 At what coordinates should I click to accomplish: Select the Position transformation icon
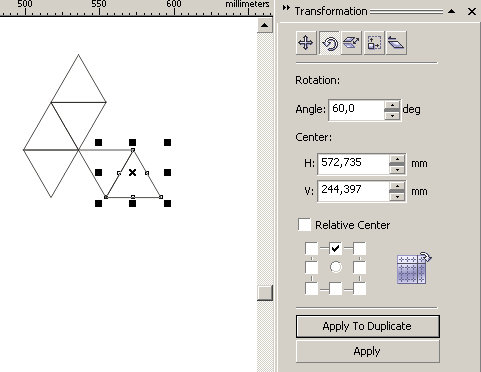tap(306, 43)
